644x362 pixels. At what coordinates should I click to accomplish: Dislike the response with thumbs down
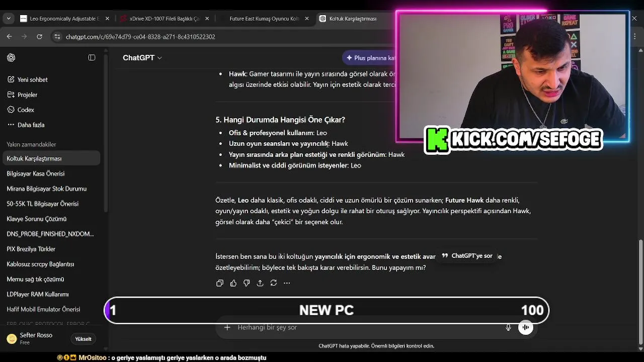247,283
